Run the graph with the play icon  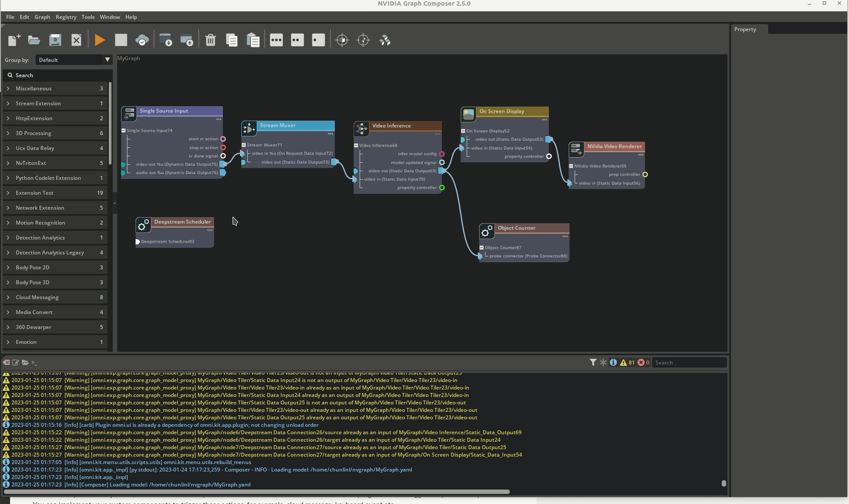point(99,40)
